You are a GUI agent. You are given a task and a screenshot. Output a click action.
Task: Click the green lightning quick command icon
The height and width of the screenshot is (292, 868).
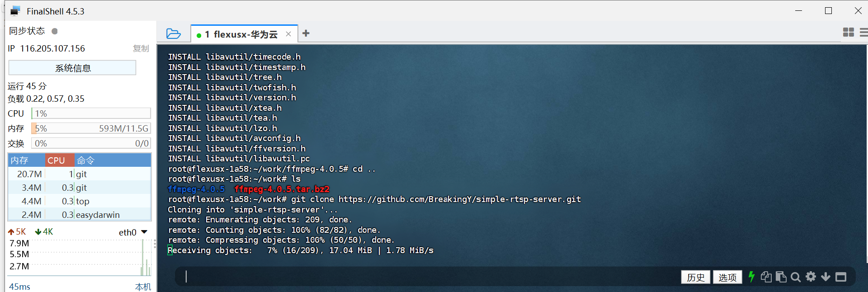click(x=751, y=277)
